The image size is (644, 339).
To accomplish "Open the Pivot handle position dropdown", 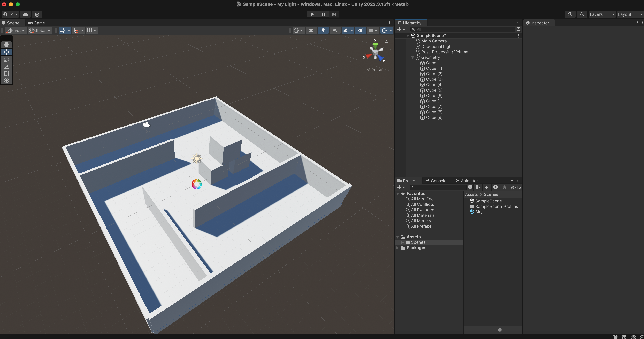I will [x=16, y=30].
